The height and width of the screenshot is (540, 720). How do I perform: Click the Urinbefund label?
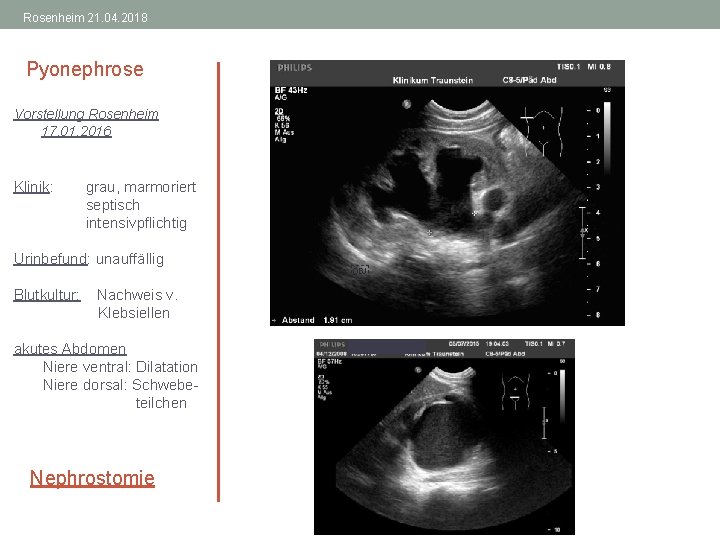pos(51,259)
